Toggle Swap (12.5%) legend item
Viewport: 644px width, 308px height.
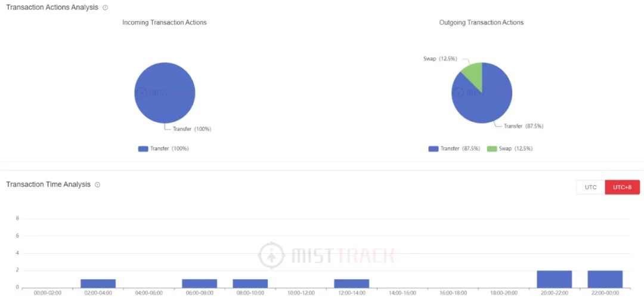click(x=510, y=149)
